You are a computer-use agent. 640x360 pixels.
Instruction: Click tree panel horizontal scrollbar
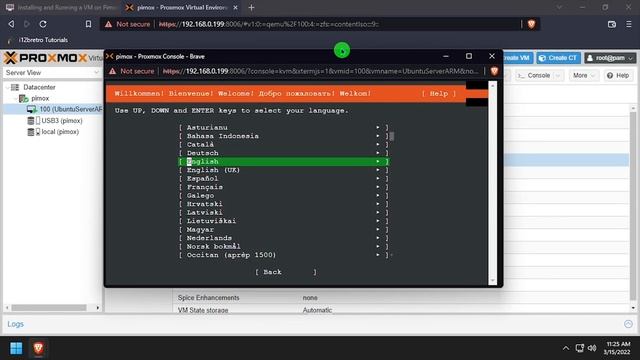(x=49, y=308)
